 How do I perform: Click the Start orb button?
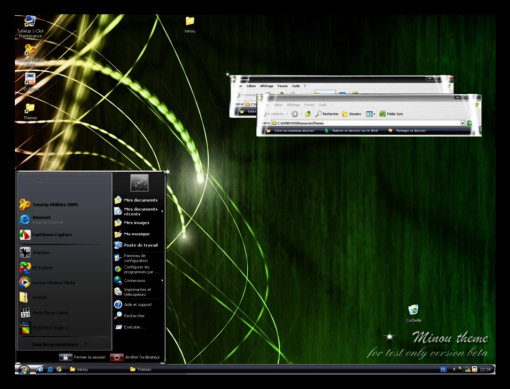pos(23,369)
